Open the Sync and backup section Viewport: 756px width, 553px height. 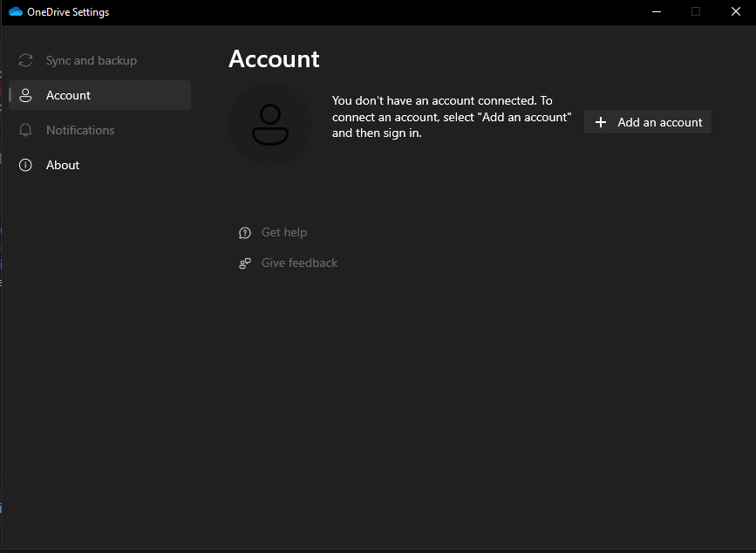coord(99,60)
